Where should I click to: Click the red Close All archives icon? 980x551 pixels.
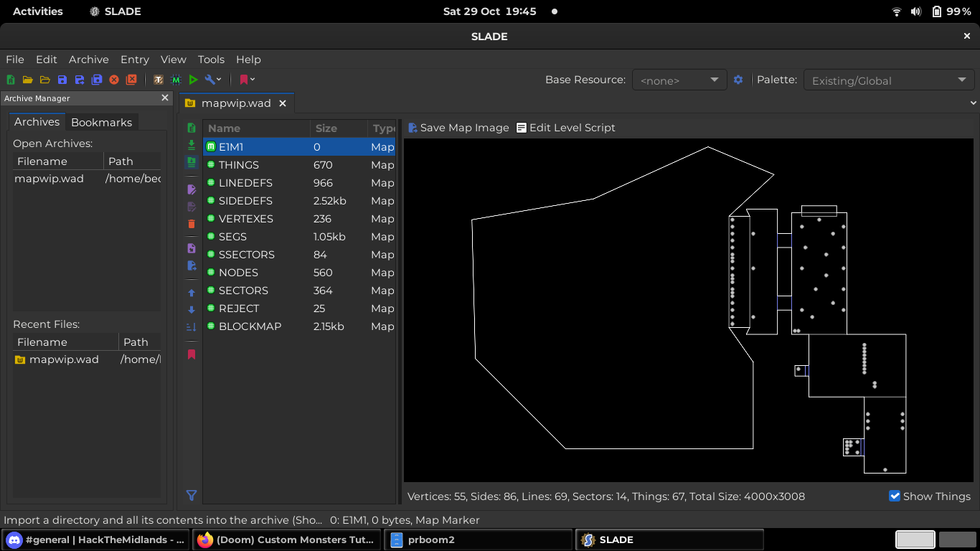point(131,80)
